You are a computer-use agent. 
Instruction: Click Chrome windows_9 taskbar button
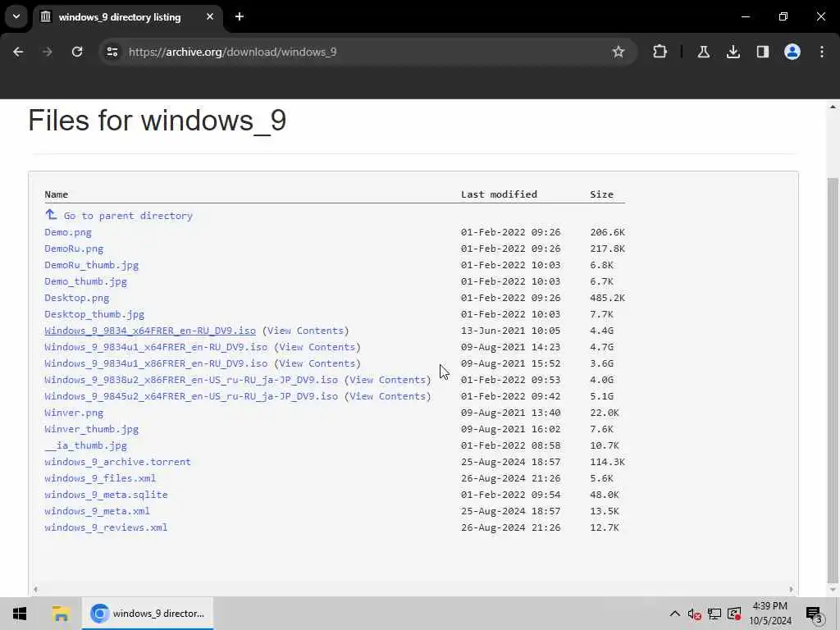point(148,614)
